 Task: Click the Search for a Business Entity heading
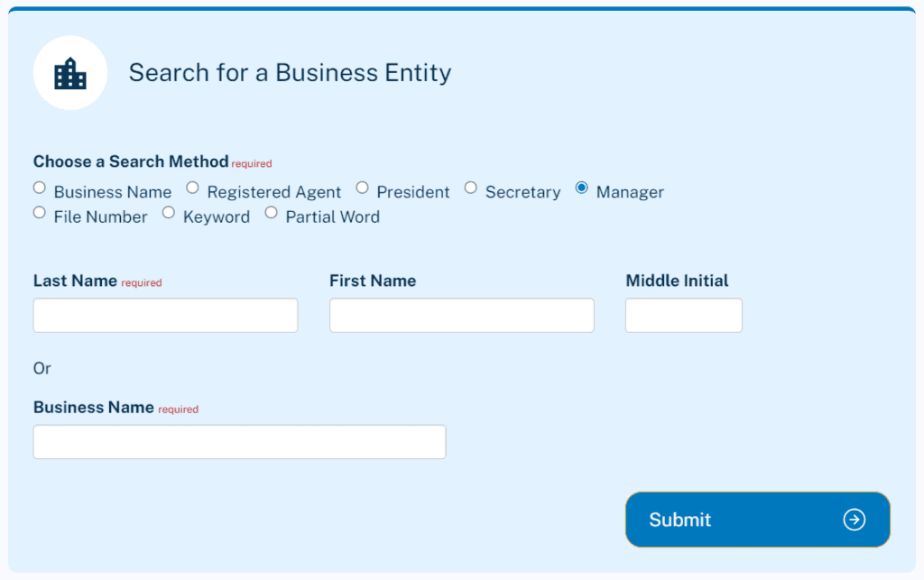pos(290,73)
